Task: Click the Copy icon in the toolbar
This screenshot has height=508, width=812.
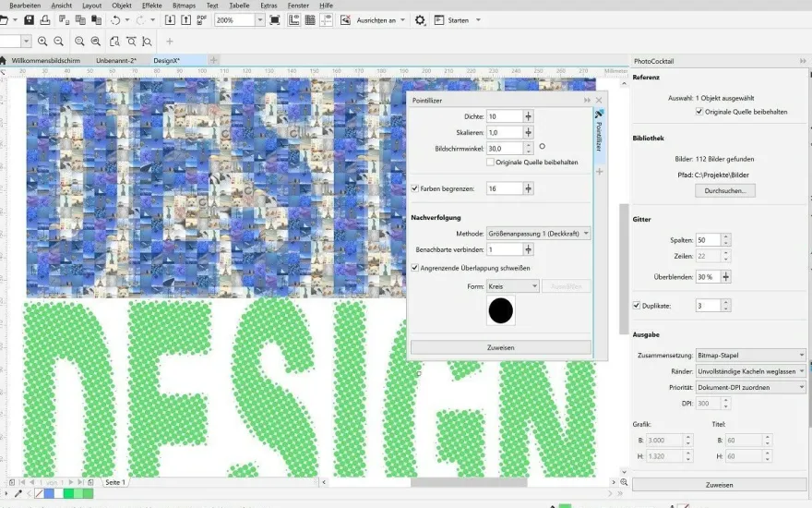Action: (80, 20)
